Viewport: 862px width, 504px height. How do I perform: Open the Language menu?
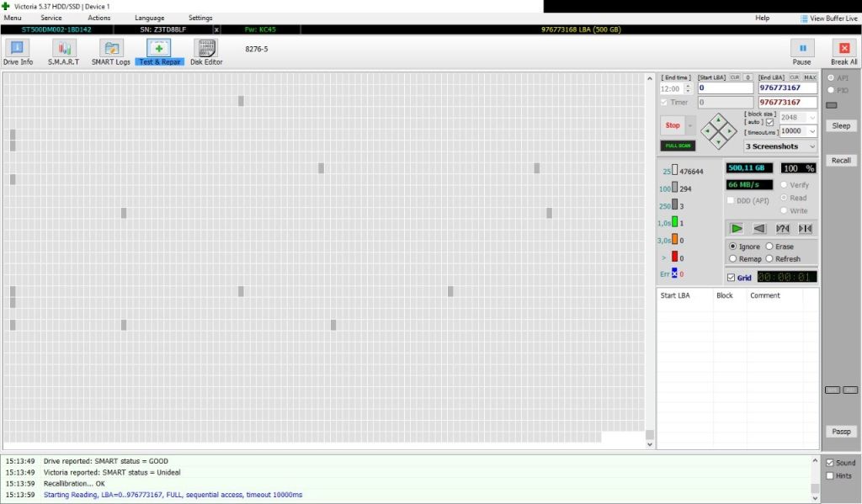(150, 18)
